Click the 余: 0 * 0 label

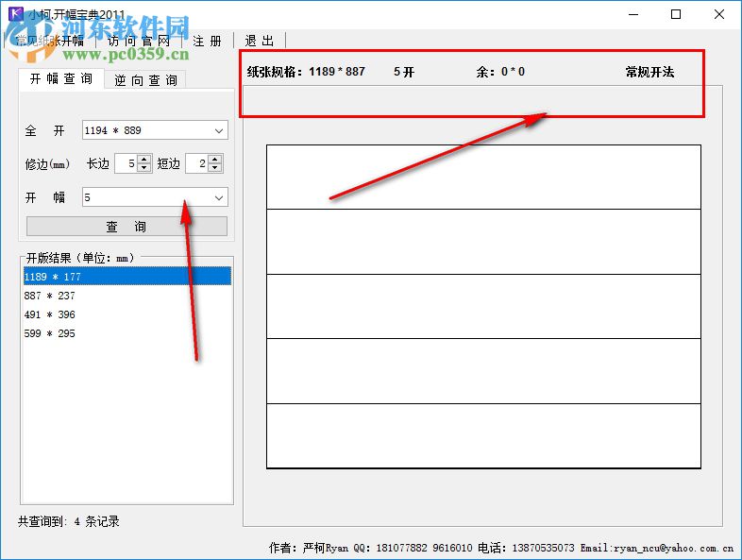coord(500,72)
